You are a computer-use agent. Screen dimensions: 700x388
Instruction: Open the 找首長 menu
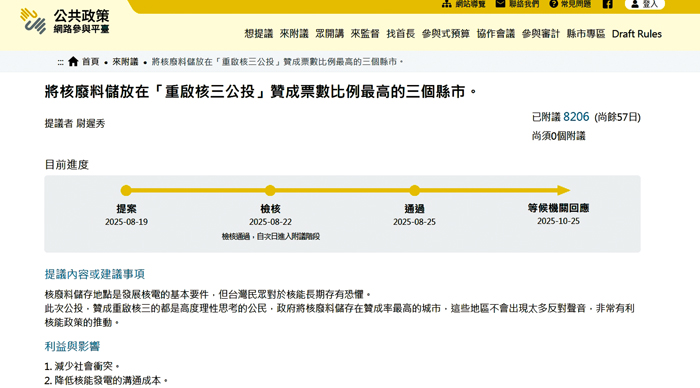click(x=400, y=34)
